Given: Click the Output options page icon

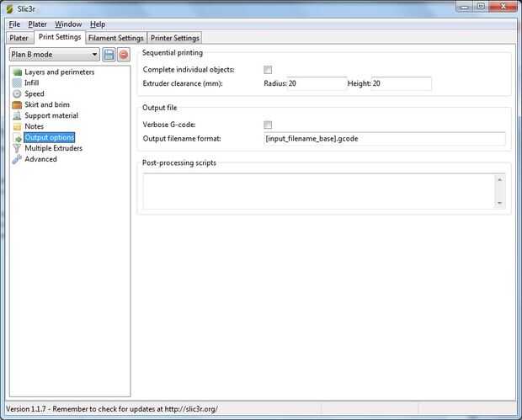Looking at the screenshot, I should 17,137.
